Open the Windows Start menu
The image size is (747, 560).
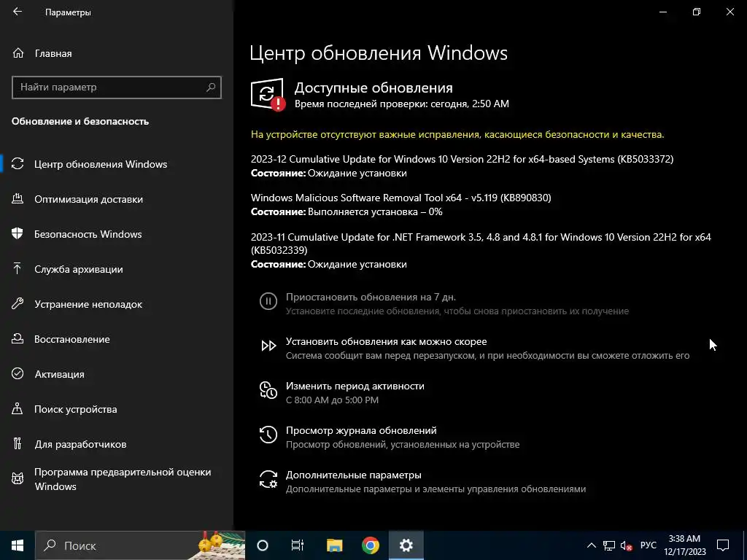point(18,545)
